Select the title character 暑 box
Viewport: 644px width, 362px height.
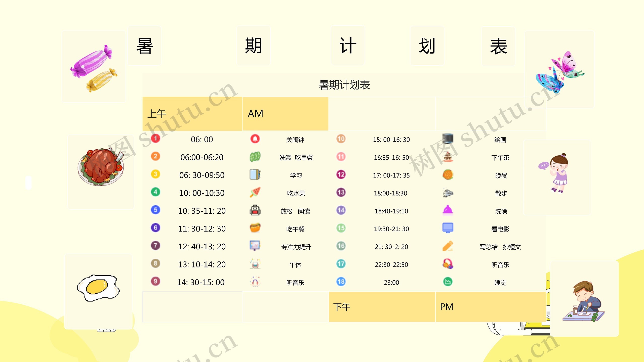[x=144, y=46]
